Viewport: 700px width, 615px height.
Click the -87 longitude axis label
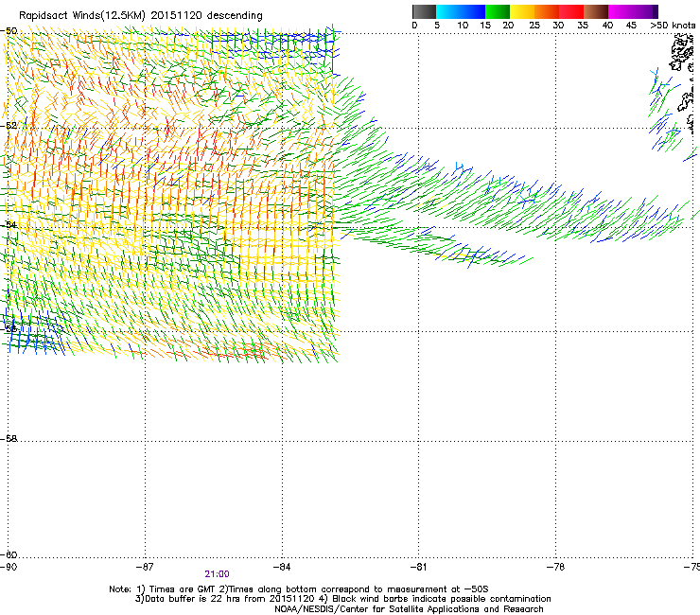pyautogui.click(x=145, y=567)
